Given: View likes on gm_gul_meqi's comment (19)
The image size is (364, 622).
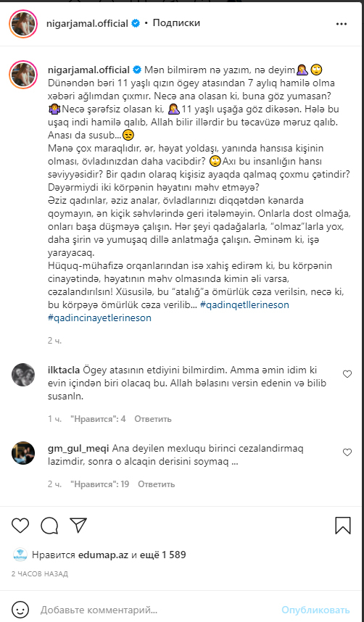Looking at the screenshot, I should point(99,484).
